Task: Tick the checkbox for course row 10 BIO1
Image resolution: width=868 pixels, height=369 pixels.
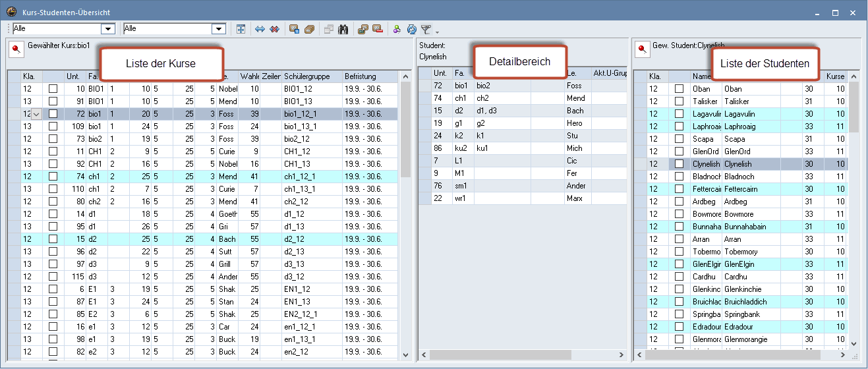Action: (53, 88)
